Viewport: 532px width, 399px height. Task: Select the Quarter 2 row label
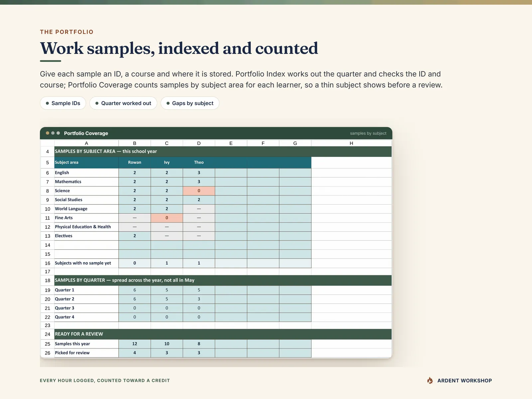click(x=86, y=299)
